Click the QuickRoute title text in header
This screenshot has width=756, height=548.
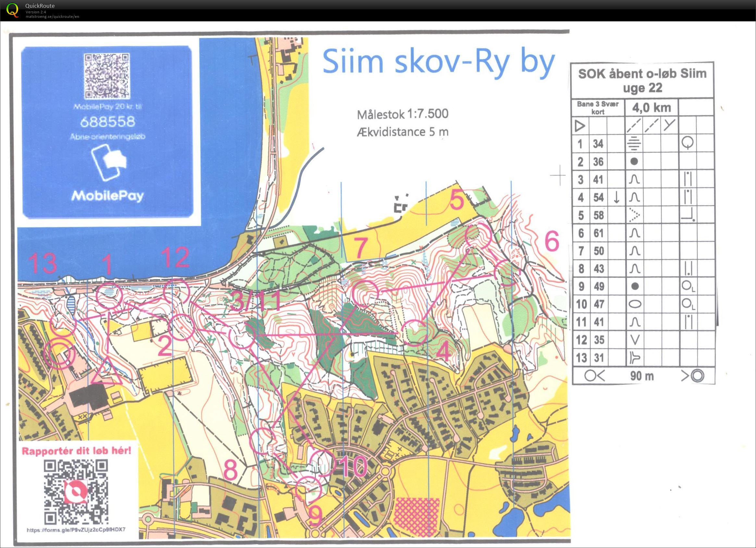(40, 6)
